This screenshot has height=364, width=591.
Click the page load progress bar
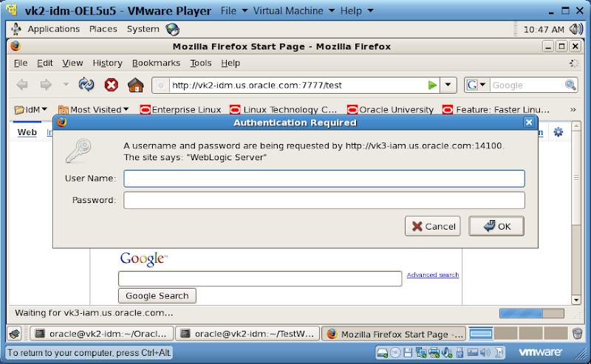click(532, 313)
